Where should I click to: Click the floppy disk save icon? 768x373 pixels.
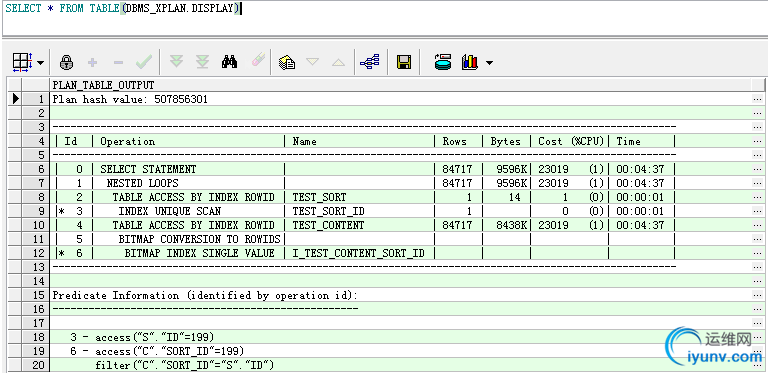pos(404,62)
